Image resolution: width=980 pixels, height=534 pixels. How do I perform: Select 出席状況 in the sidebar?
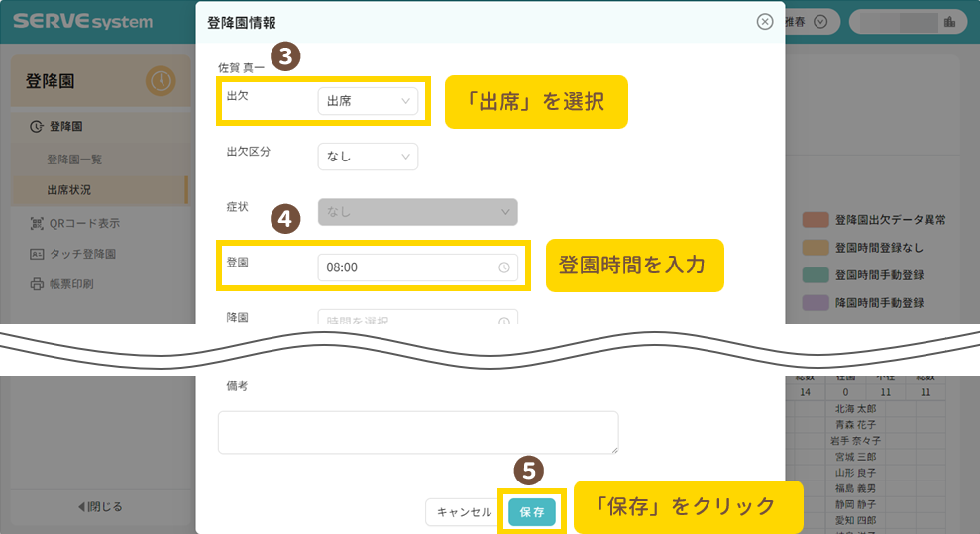click(x=75, y=189)
